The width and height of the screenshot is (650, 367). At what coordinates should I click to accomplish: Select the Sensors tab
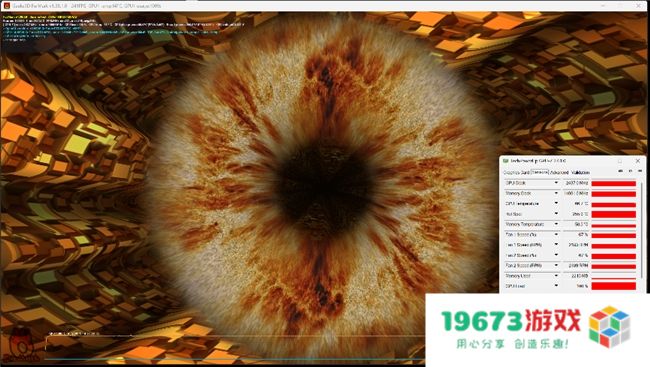540,172
